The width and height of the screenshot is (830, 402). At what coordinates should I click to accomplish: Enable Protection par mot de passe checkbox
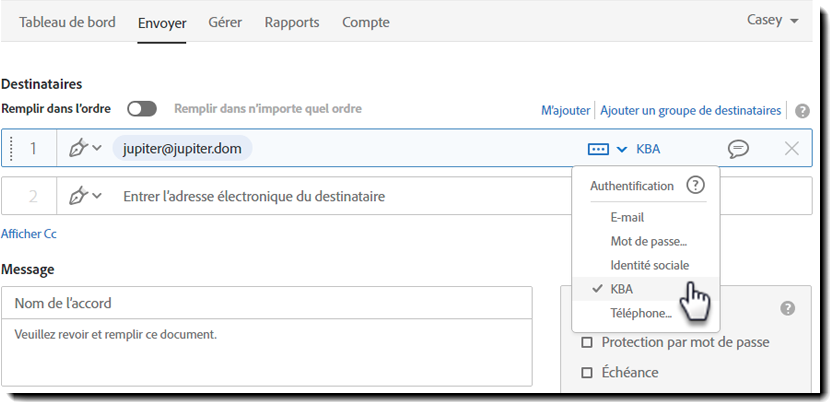[588, 342]
